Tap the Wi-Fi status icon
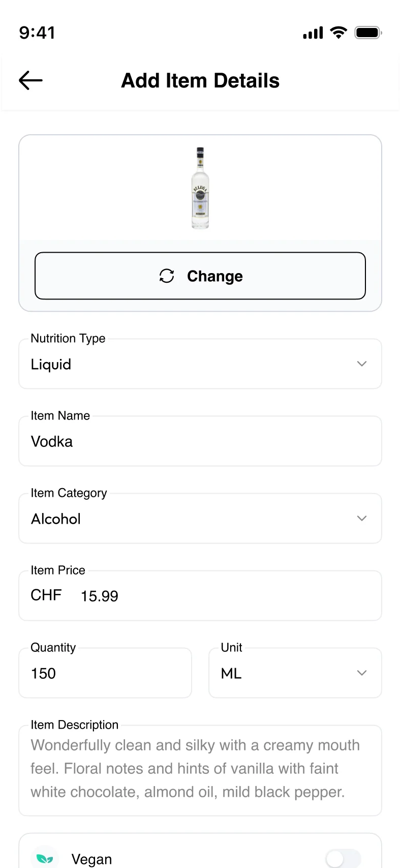 (x=339, y=33)
